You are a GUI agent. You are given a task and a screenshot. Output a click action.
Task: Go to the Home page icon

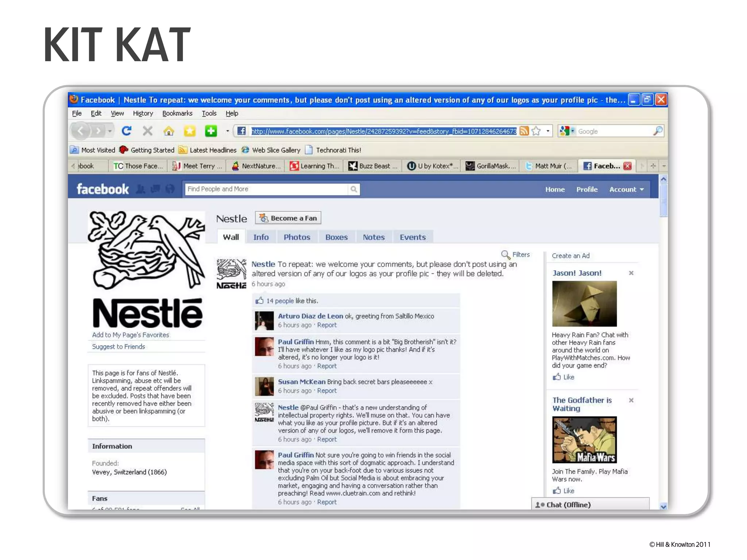[x=169, y=131]
